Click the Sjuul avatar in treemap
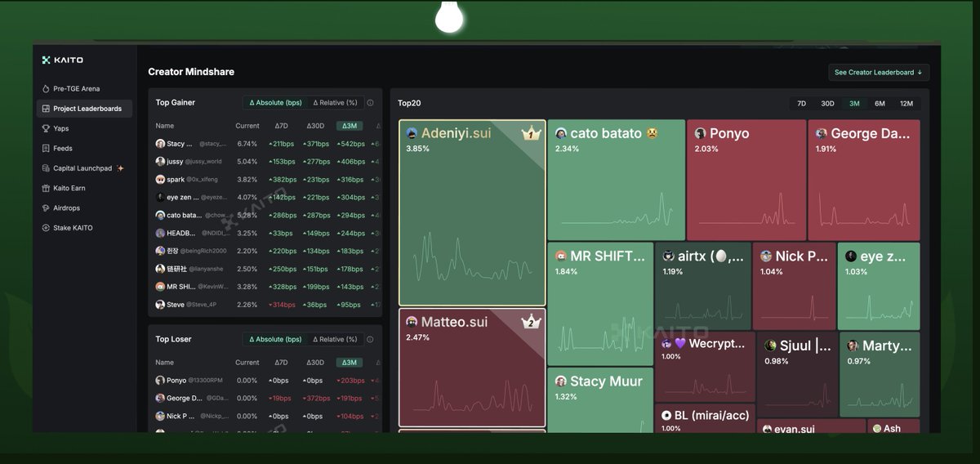Image resolution: width=980 pixels, height=464 pixels. (x=770, y=346)
